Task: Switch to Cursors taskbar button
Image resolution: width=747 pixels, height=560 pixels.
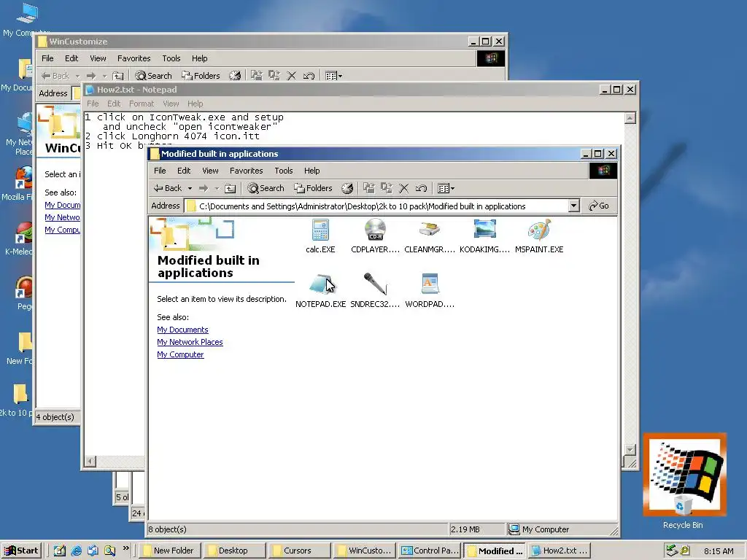Action: 300,551
